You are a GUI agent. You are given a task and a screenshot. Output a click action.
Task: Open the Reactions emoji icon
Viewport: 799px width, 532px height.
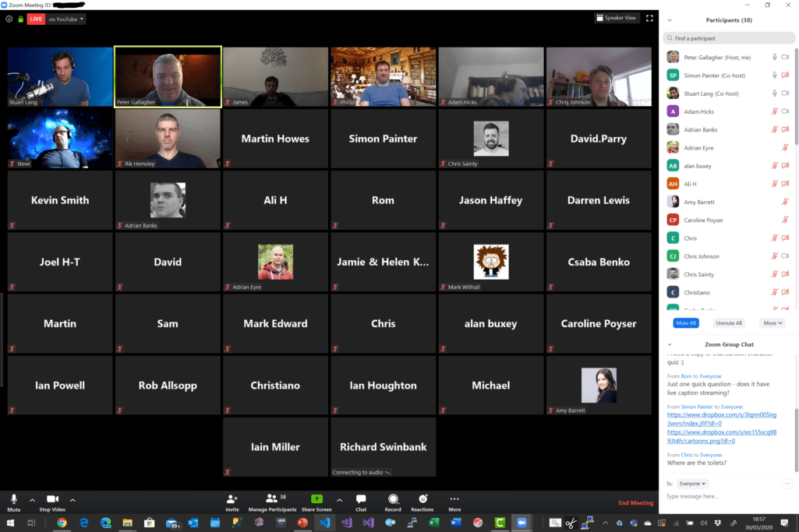pos(422,499)
